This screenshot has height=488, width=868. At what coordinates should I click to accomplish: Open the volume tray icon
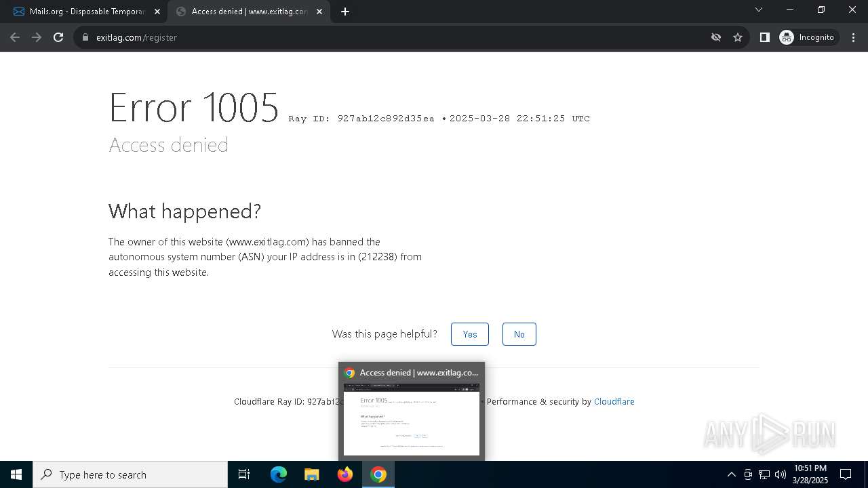click(x=781, y=474)
